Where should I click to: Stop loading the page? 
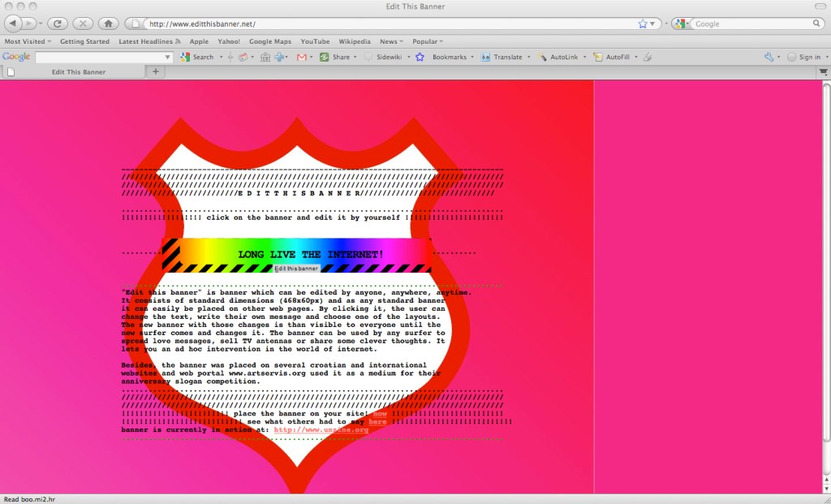coord(84,24)
